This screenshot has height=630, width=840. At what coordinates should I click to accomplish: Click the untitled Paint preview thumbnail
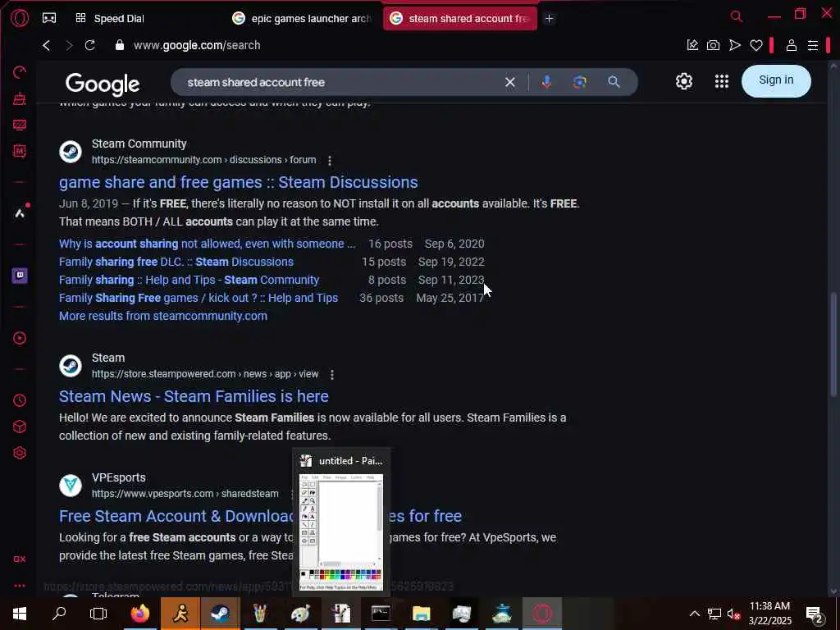[341, 532]
